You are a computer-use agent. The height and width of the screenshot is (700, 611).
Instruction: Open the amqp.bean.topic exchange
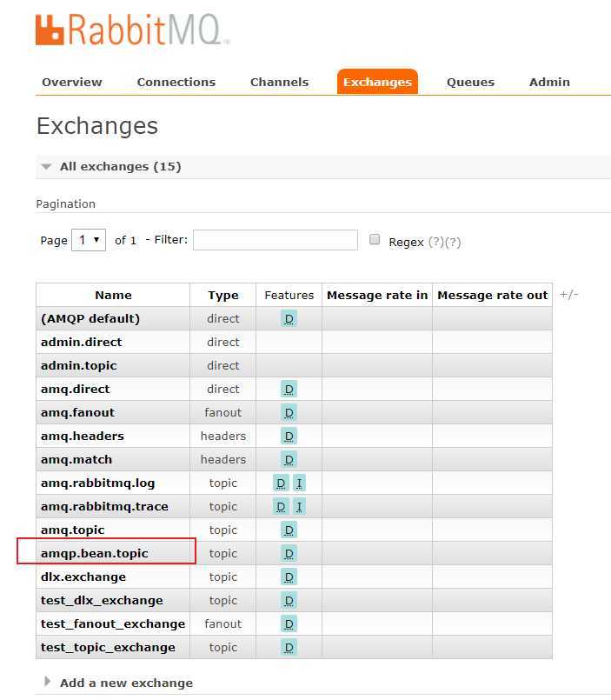click(94, 553)
